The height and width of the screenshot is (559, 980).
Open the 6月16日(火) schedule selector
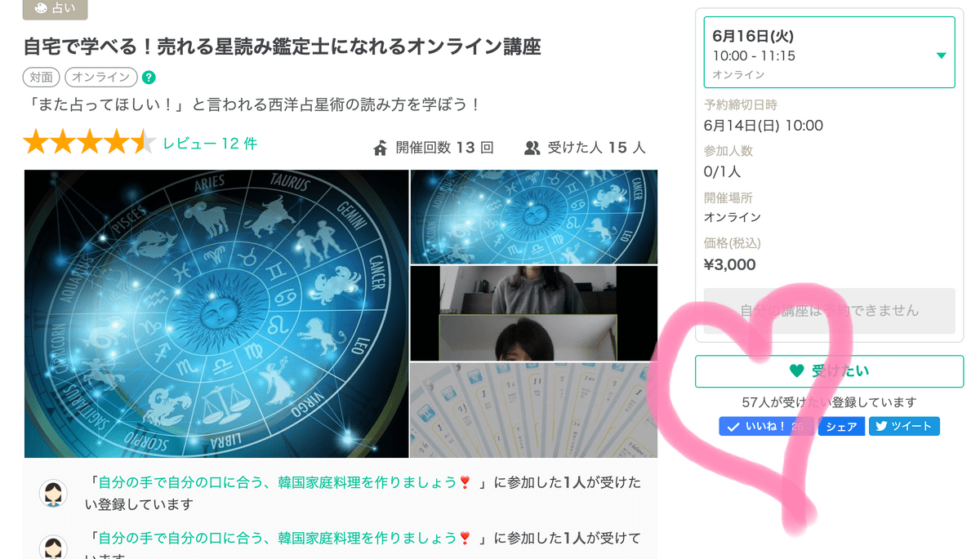pyautogui.click(x=829, y=52)
